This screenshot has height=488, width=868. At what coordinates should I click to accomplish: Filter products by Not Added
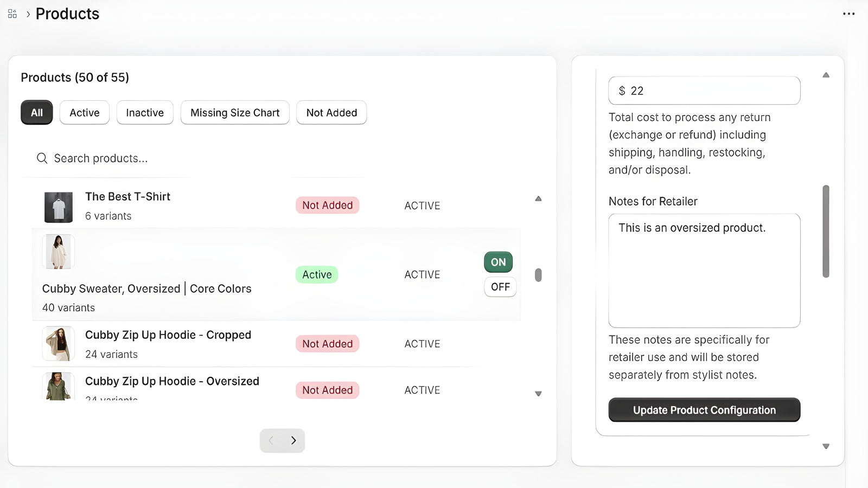pyautogui.click(x=331, y=113)
